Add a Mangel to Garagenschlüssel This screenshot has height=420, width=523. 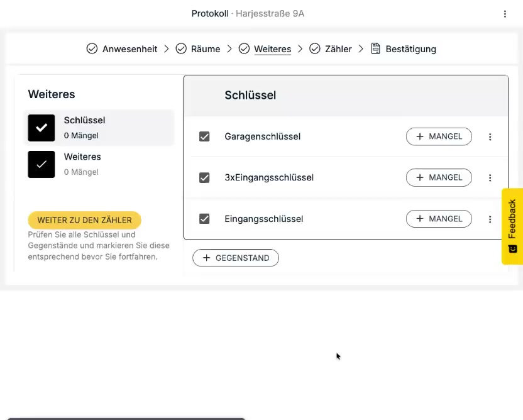click(439, 136)
